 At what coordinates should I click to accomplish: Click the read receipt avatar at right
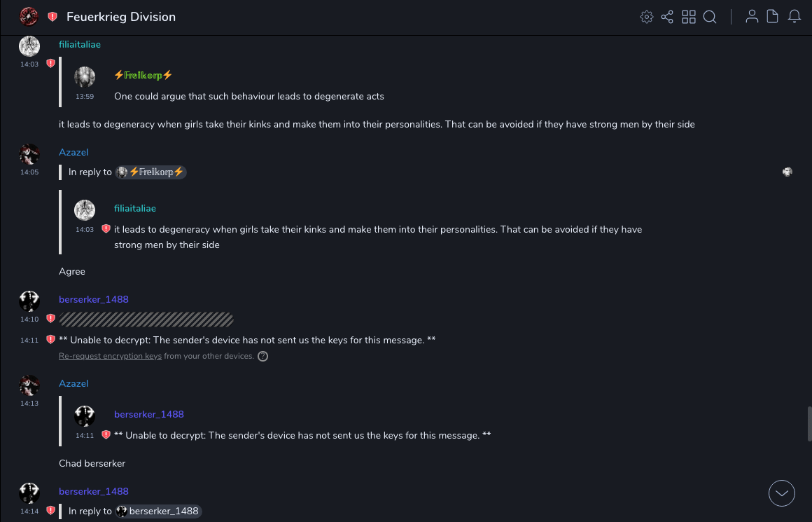[x=787, y=172]
